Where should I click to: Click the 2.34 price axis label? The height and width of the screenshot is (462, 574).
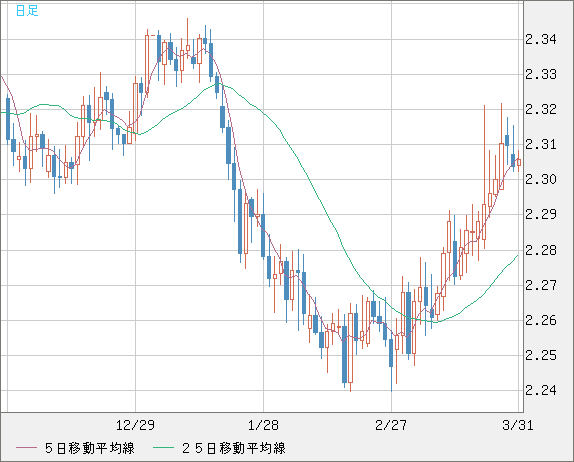pyautogui.click(x=541, y=39)
